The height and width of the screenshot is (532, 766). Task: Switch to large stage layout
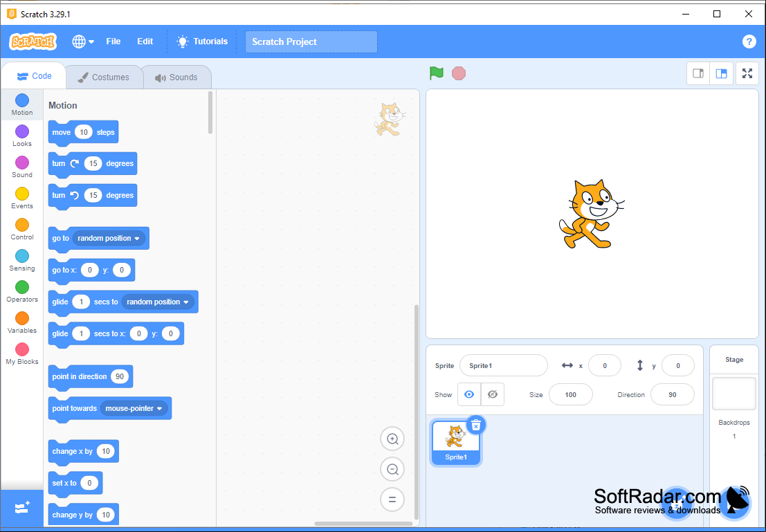pyautogui.click(x=721, y=73)
